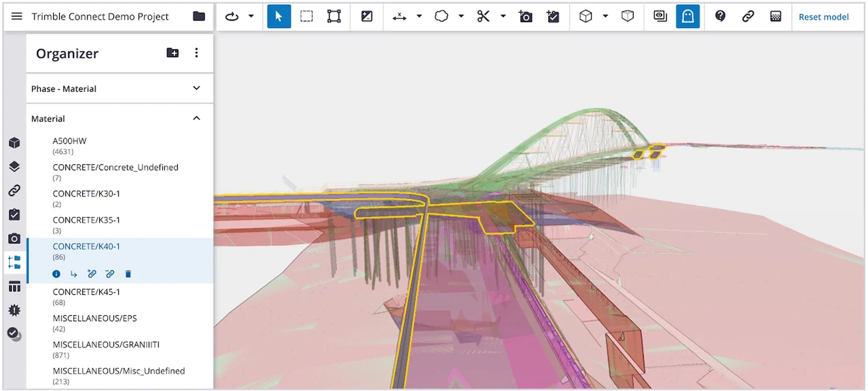Collapse the Material group section
The width and height of the screenshot is (868, 391).
point(196,118)
